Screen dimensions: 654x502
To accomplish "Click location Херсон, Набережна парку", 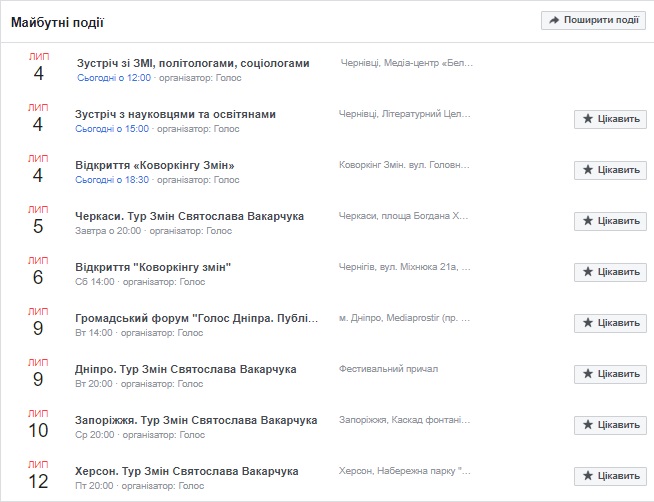I will click(405, 471).
